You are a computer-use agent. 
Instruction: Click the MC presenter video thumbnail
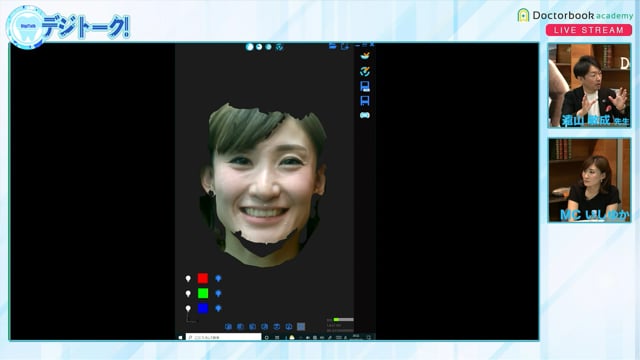[x=589, y=180]
